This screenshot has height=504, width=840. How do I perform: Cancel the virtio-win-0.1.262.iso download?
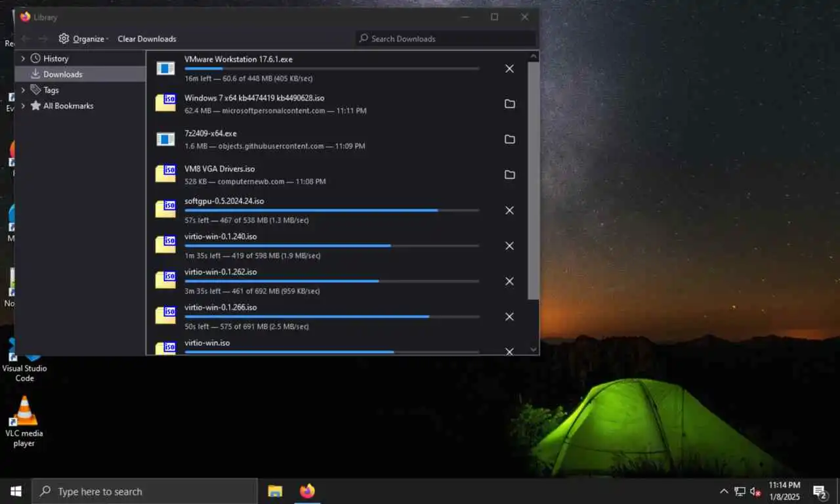click(509, 281)
